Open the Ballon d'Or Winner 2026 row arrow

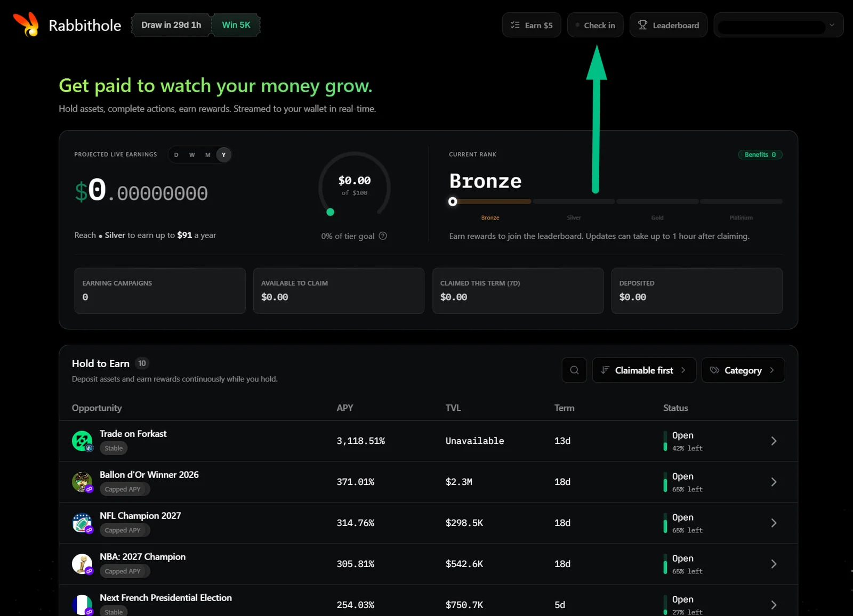(774, 482)
